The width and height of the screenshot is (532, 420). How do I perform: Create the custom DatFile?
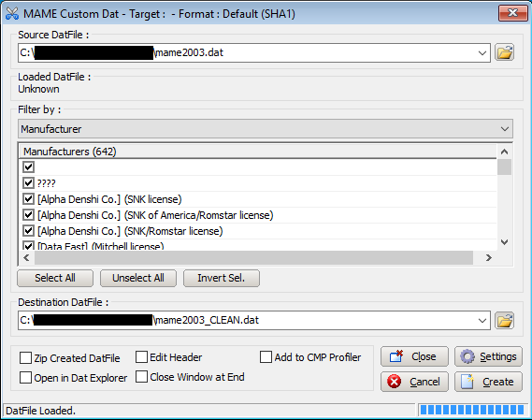[x=488, y=382]
